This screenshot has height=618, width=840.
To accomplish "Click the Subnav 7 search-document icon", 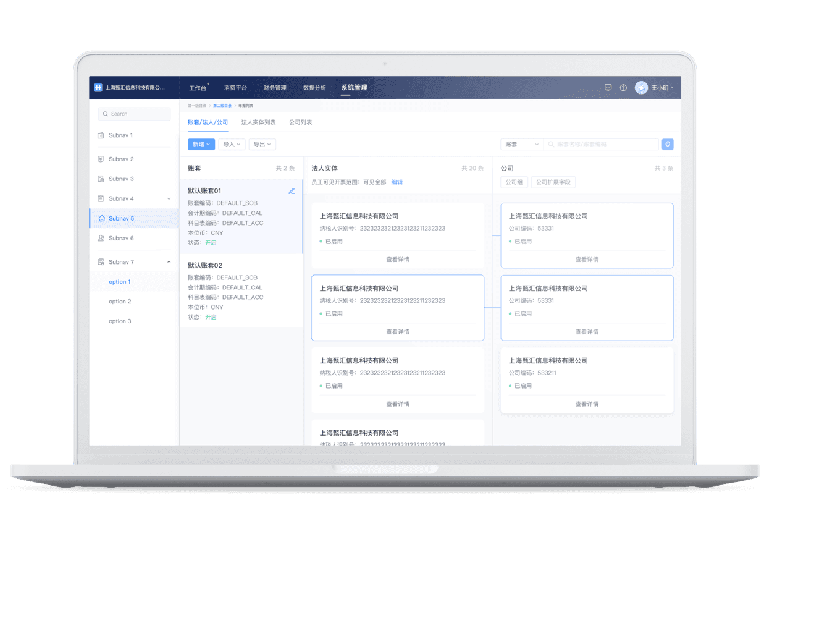I will tap(101, 262).
